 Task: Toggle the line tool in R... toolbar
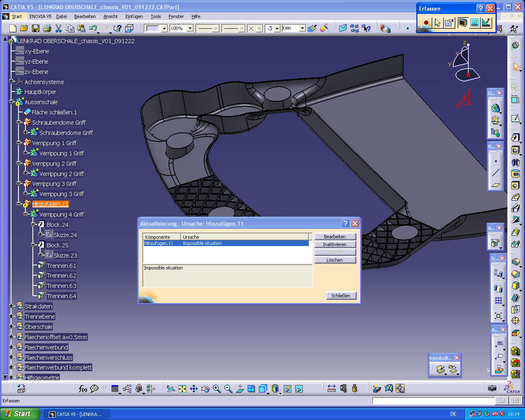(x=496, y=173)
